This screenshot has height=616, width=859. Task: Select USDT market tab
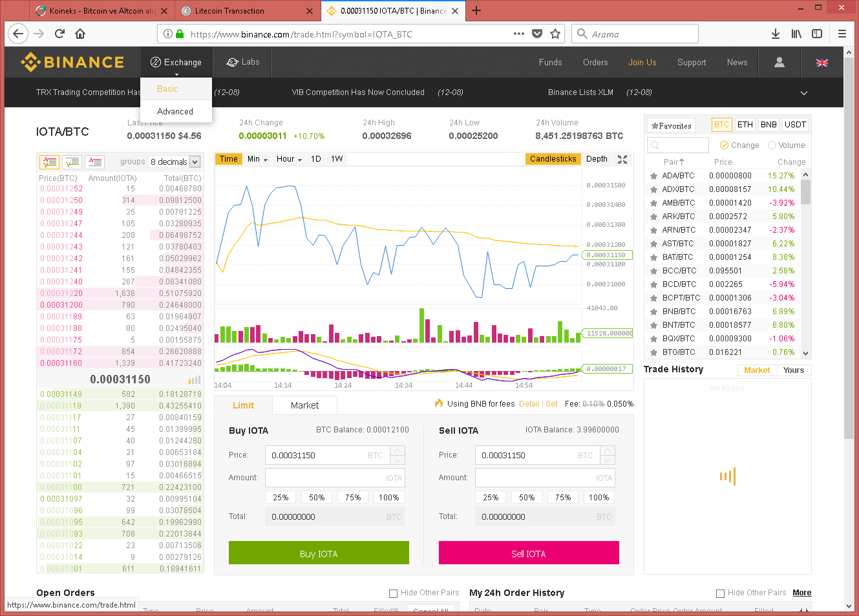coord(795,125)
